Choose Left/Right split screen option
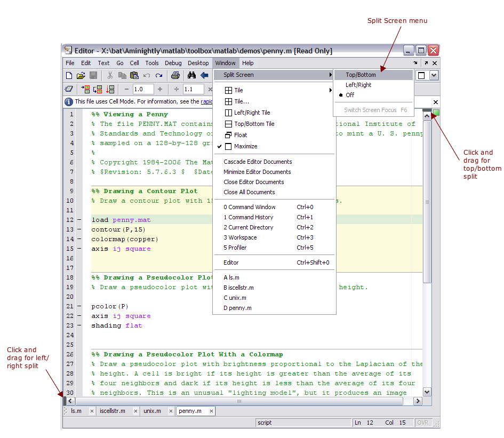This screenshot has height=438, width=504. [358, 85]
